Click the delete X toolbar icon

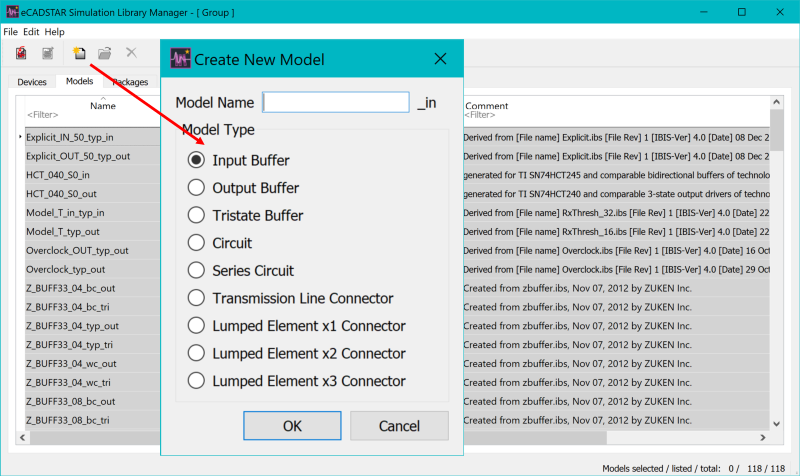(x=131, y=53)
